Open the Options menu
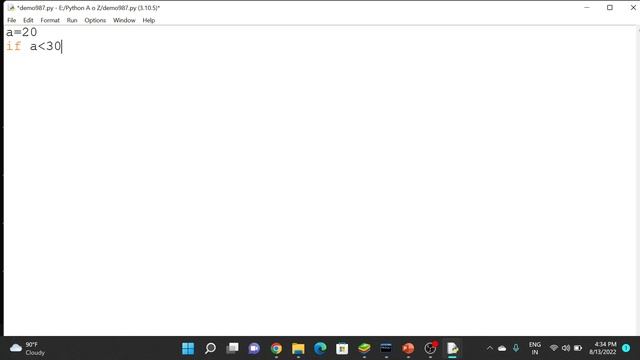 coord(95,20)
